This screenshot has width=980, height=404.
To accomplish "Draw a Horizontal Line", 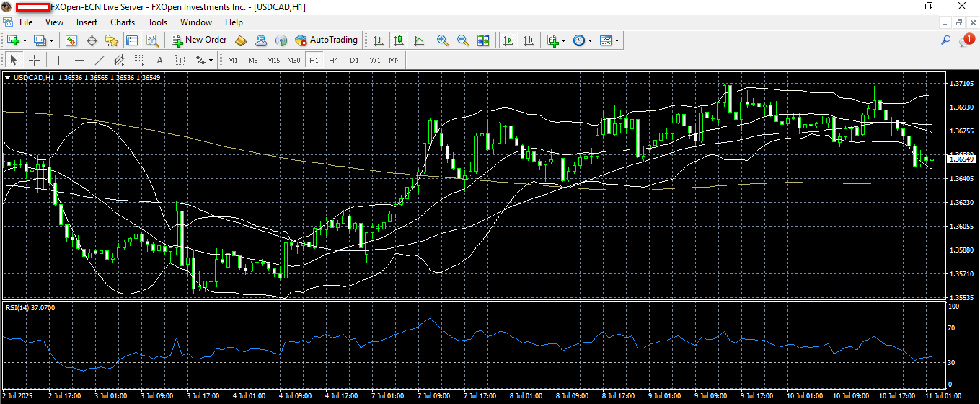I will pos(79,60).
